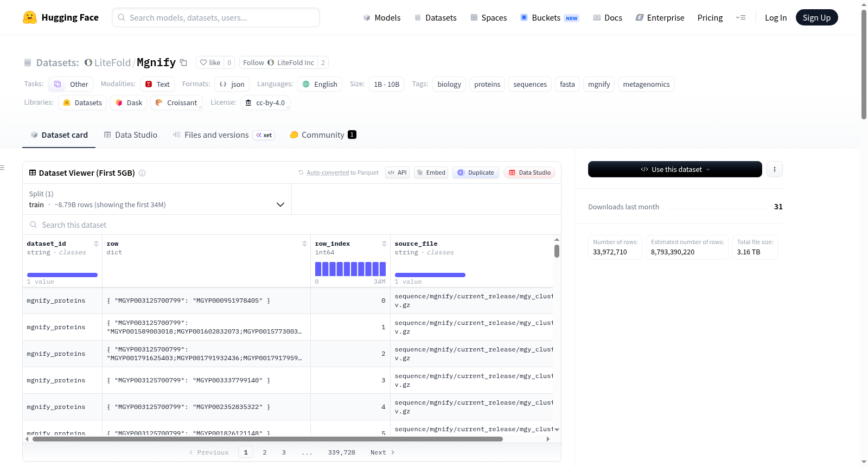The height and width of the screenshot is (467, 868).
Task: Click the row_index histogram bars
Action: pos(350,269)
